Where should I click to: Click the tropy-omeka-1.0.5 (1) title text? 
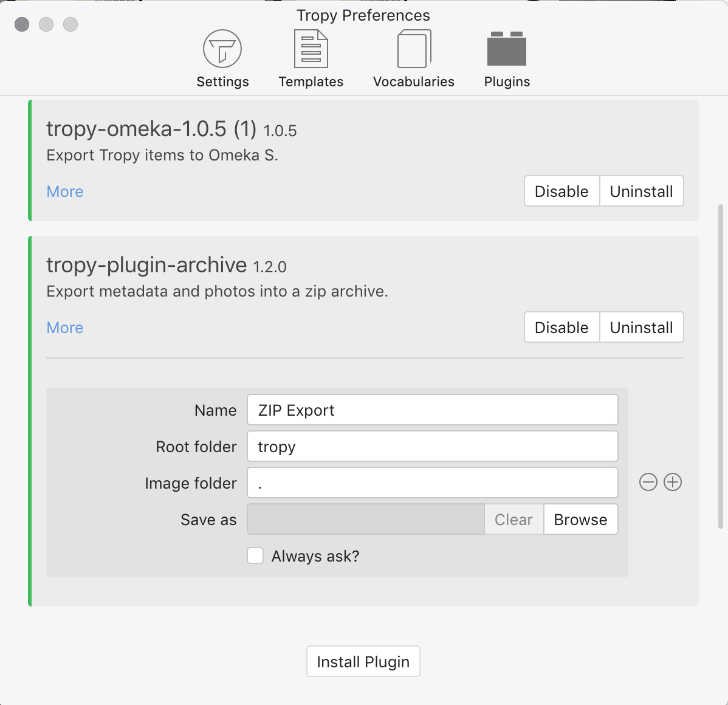pyautogui.click(x=151, y=129)
